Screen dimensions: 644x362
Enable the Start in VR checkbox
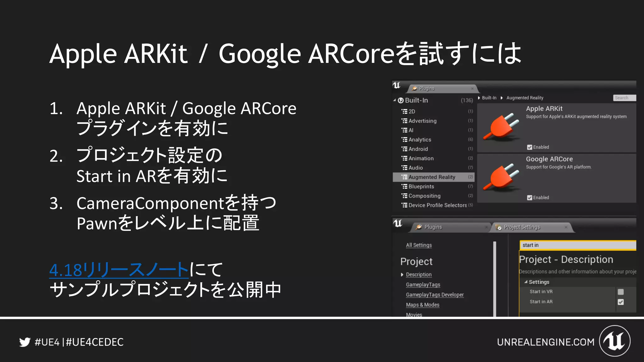coord(621,292)
